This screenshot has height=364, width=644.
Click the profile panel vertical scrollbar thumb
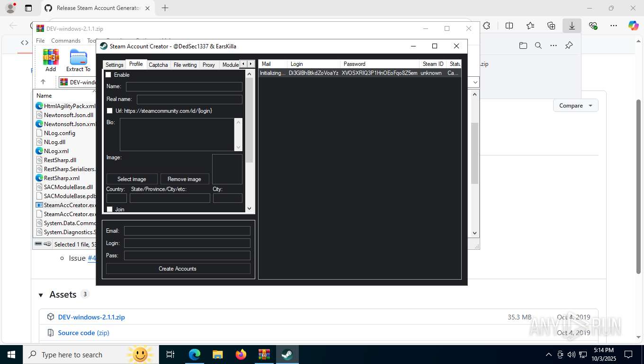click(x=250, y=120)
